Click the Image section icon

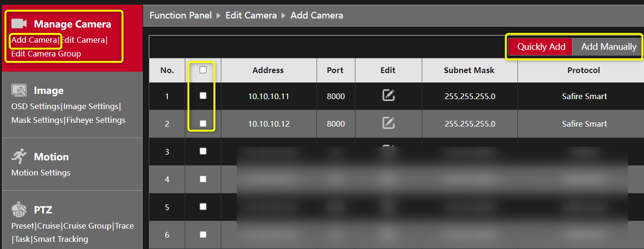pos(19,90)
